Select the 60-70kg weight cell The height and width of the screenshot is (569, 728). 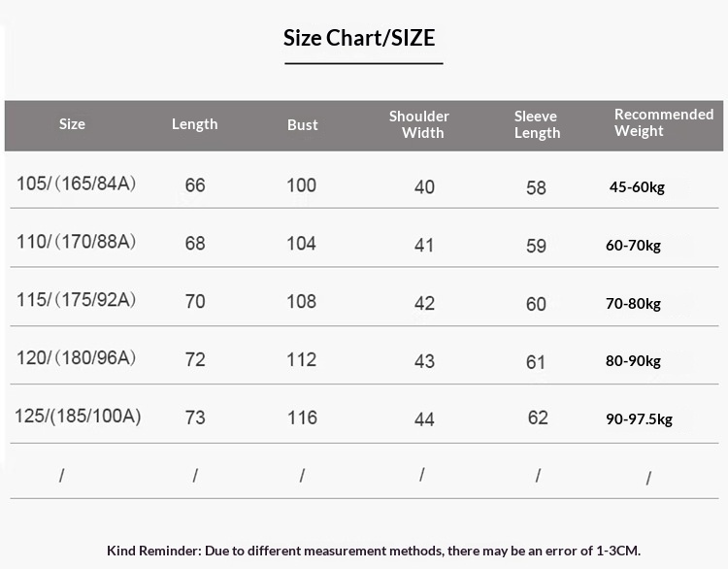[633, 246]
